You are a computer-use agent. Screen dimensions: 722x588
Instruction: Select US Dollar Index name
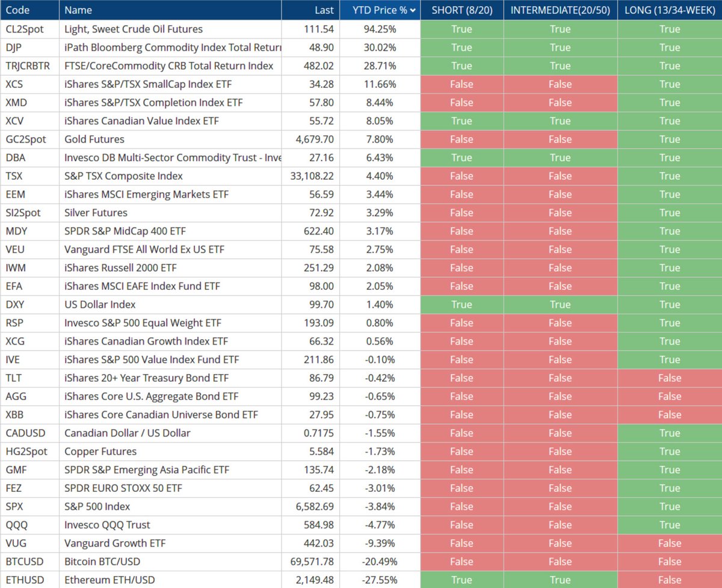tap(170, 304)
